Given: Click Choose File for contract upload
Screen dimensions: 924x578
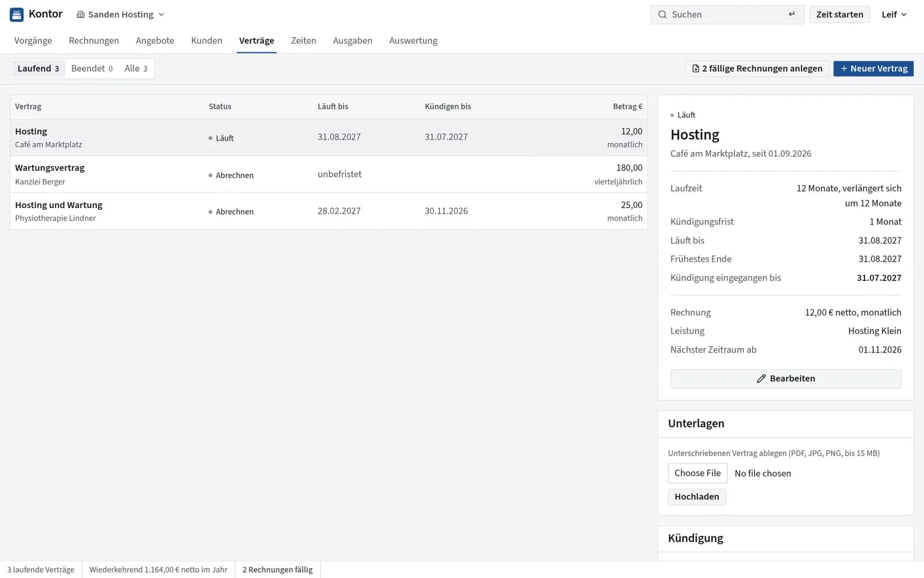Looking at the screenshot, I should (x=698, y=473).
